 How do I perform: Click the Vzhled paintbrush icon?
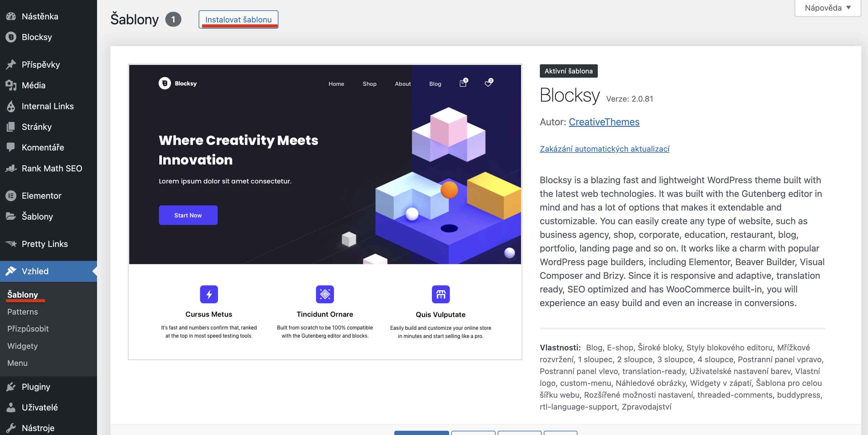click(11, 271)
